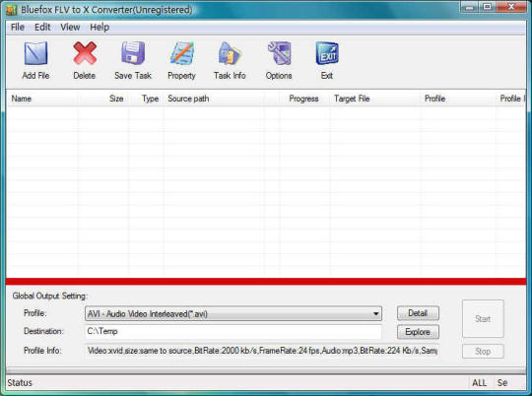Image resolution: width=532 pixels, height=396 pixels.
Task: Sort by the Size column header
Action: point(103,99)
